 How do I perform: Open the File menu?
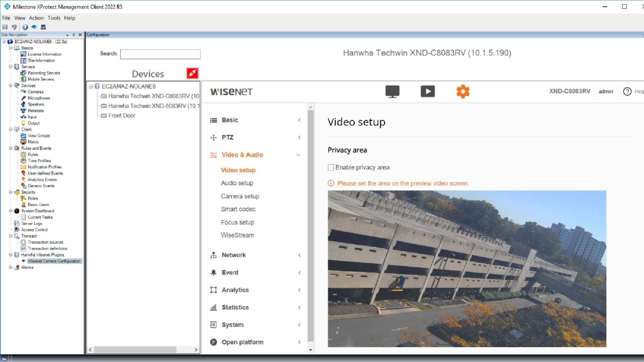(6, 18)
